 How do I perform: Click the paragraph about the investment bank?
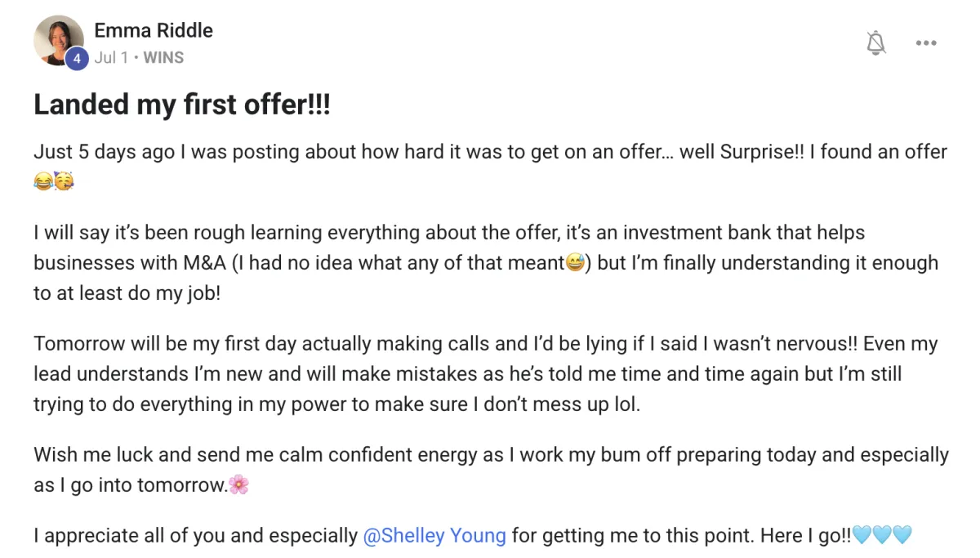point(486,263)
